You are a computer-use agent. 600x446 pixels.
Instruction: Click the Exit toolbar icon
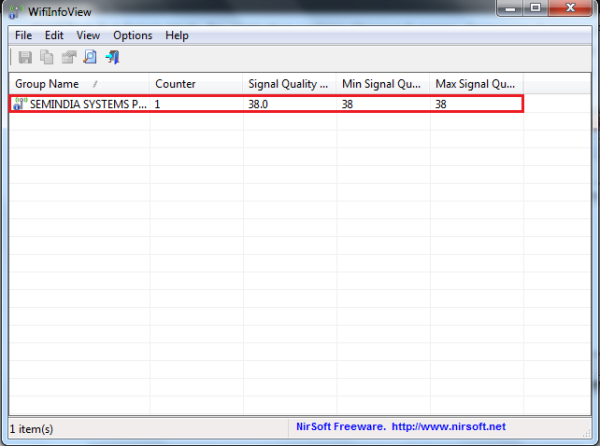[x=112, y=57]
